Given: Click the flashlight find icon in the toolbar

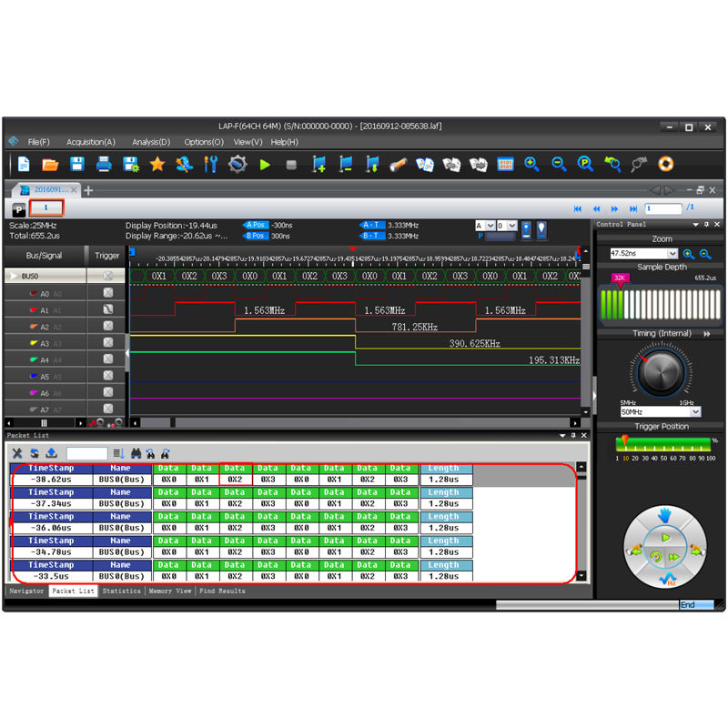Looking at the screenshot, I should [x=398, y=165].
